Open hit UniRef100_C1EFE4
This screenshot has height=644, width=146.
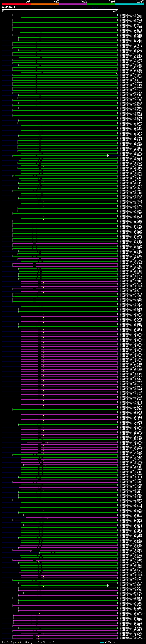coord(131,72)
